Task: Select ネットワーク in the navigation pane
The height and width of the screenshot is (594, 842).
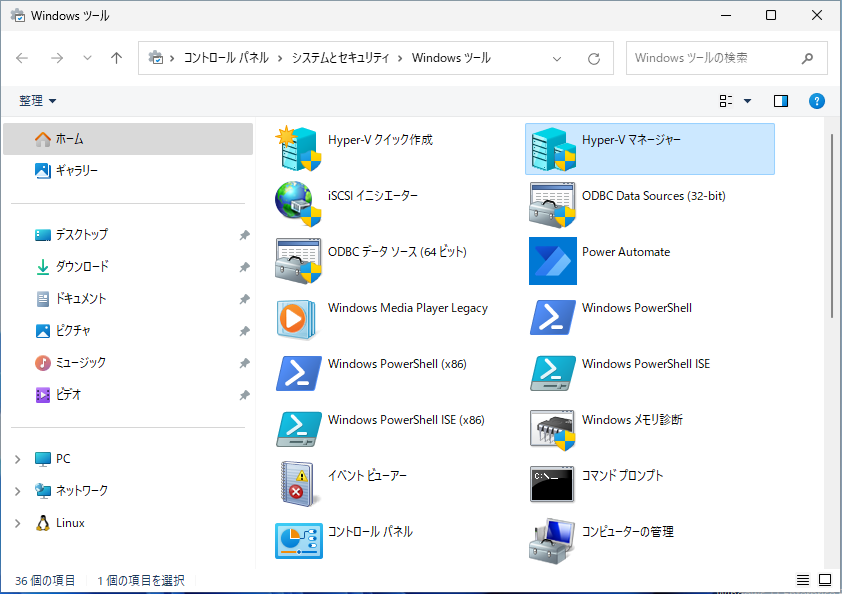Action: coord(71,491)
